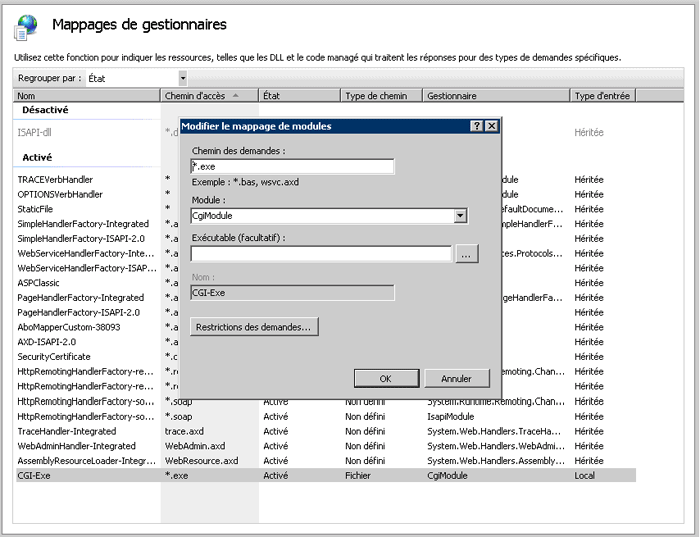Select the ISAPI-dll row

click(34, 133)
